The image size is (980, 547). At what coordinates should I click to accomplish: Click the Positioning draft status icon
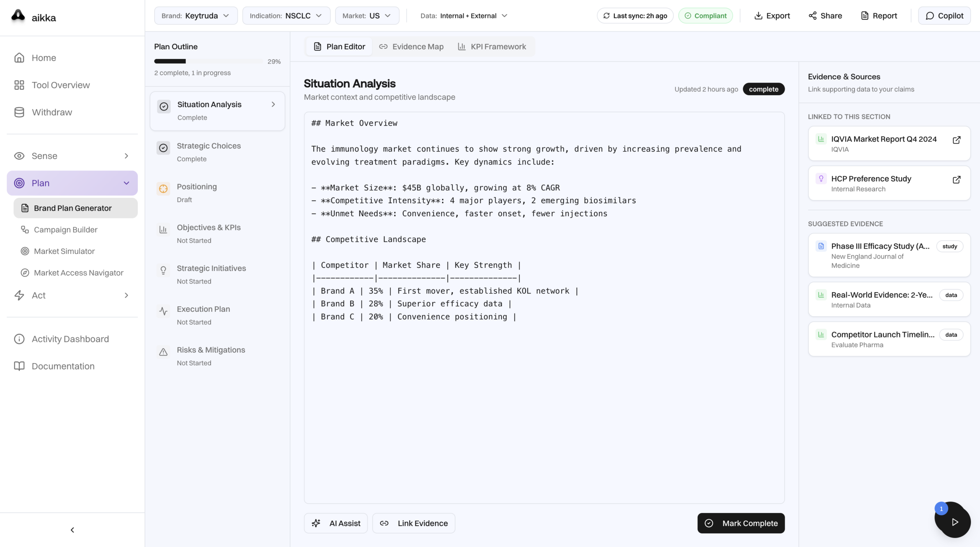pyautogui.click(x=163, y=189)
